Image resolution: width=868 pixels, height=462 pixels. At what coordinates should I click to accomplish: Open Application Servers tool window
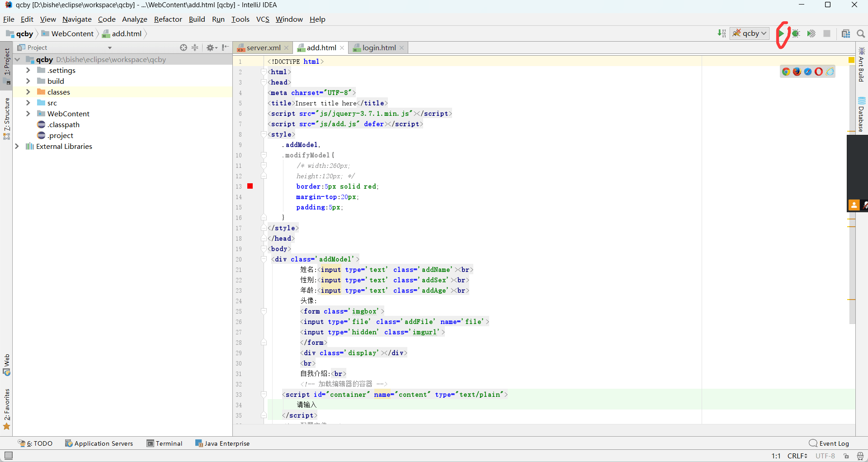[x=99, y=443]
